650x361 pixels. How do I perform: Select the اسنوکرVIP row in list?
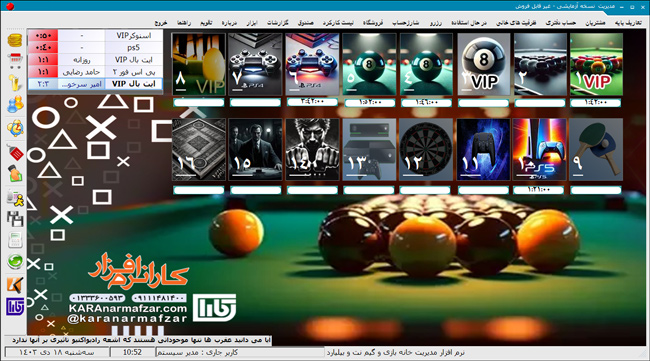pyautogui.click(x=95, y=36)
